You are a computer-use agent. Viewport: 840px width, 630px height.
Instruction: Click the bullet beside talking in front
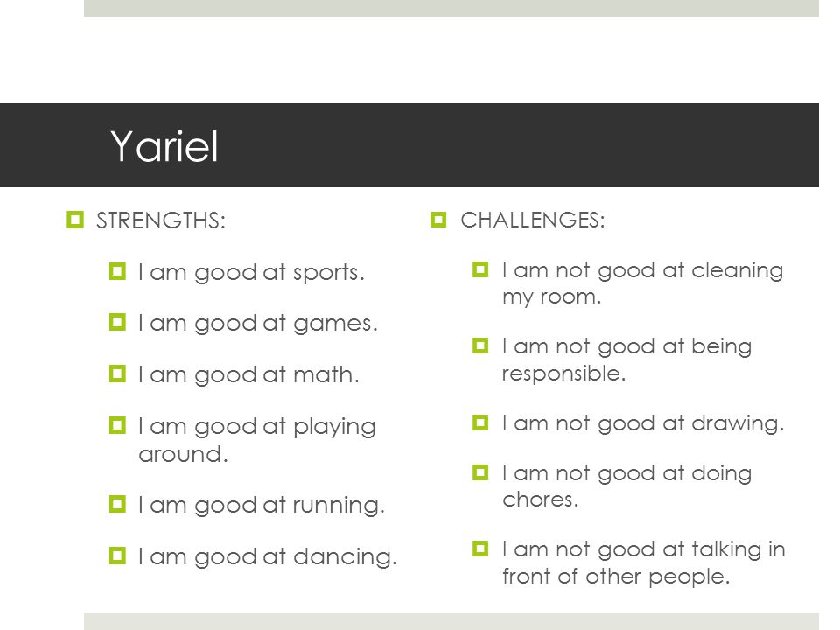(480, 549)
